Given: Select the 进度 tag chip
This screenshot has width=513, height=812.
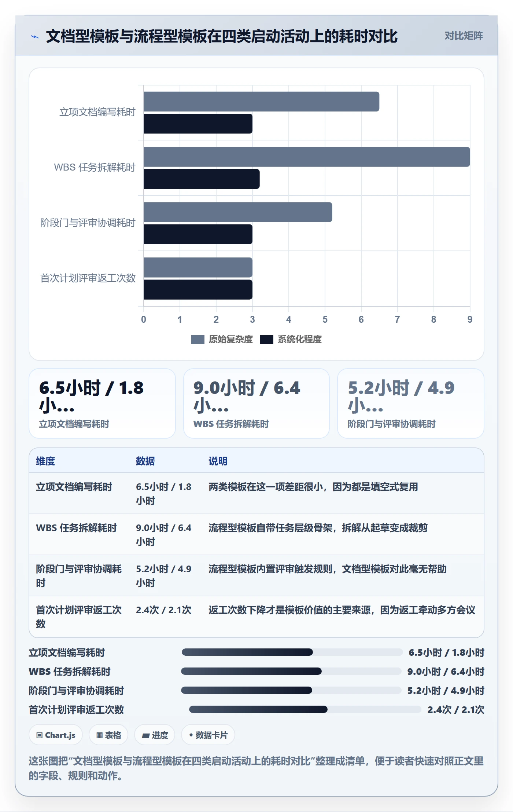Looking at the screenshot, I should (155, 735).
